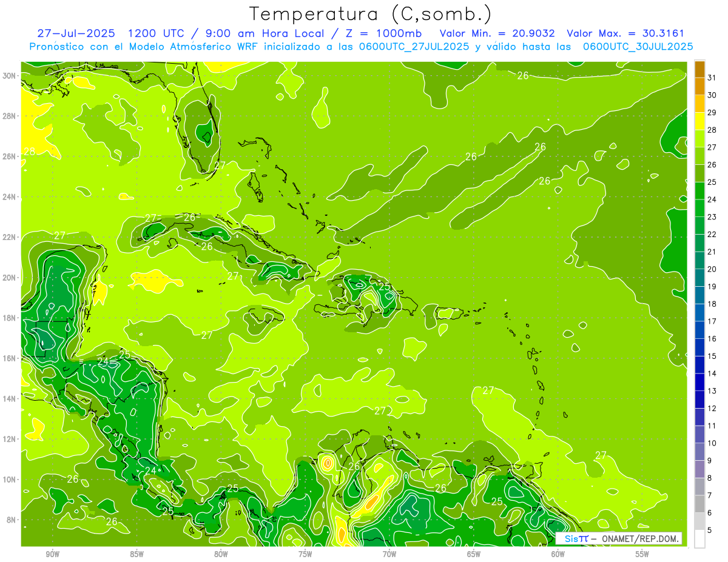Click the white legend swatch below 5

(699, 539)
